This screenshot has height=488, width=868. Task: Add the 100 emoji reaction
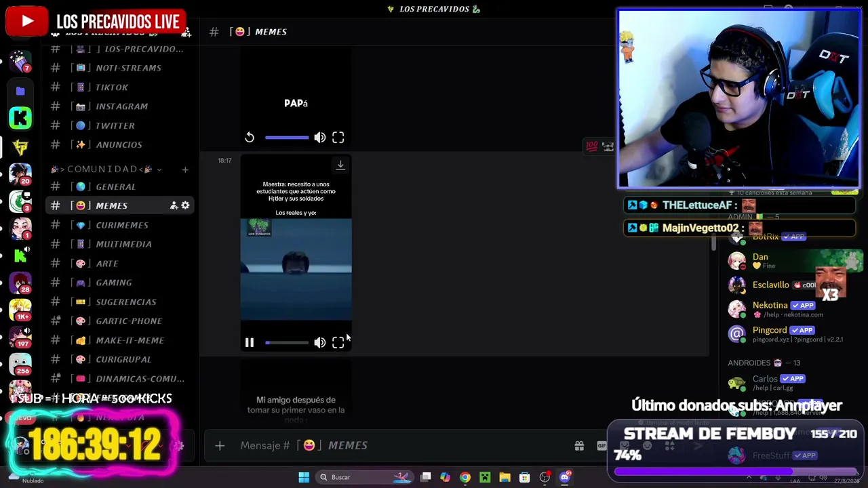pyautogui.click(x=591, y=146)
